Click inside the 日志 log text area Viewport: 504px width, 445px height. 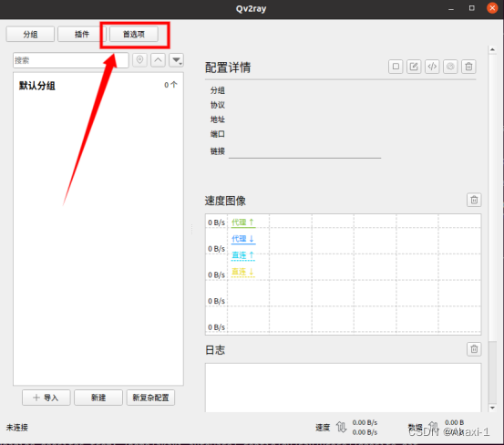pos(343,388)
